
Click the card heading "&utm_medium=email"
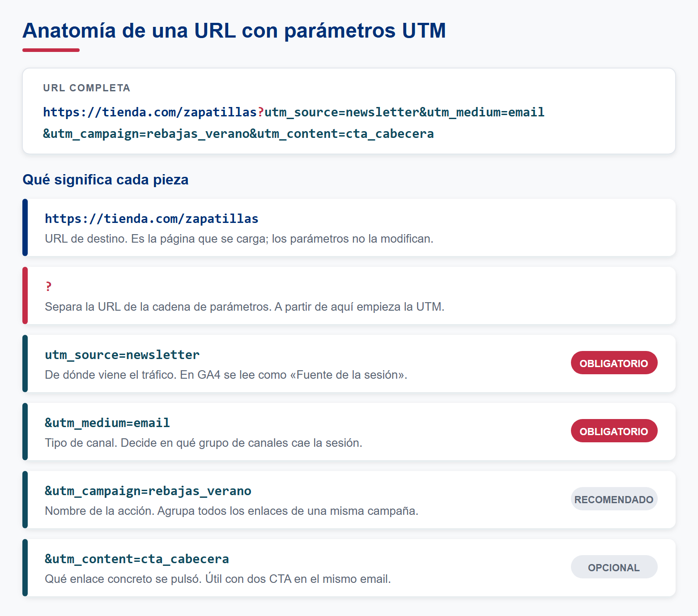click(107, 423)
